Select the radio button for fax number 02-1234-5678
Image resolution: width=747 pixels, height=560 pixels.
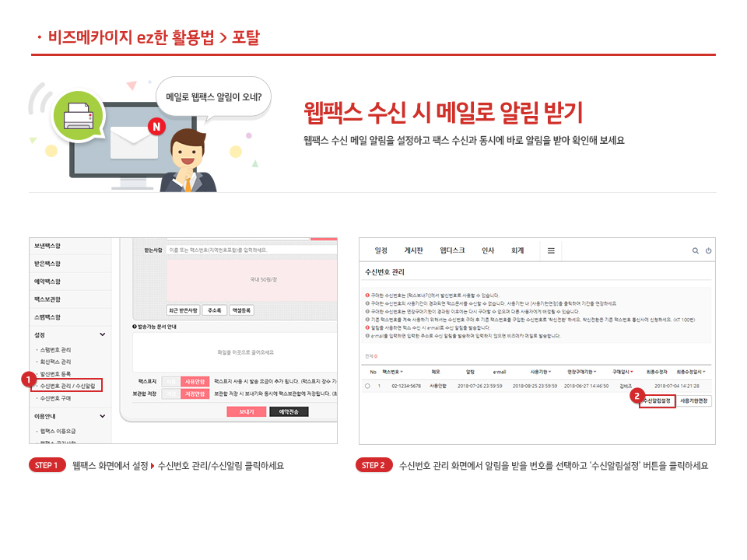[367, 387]
